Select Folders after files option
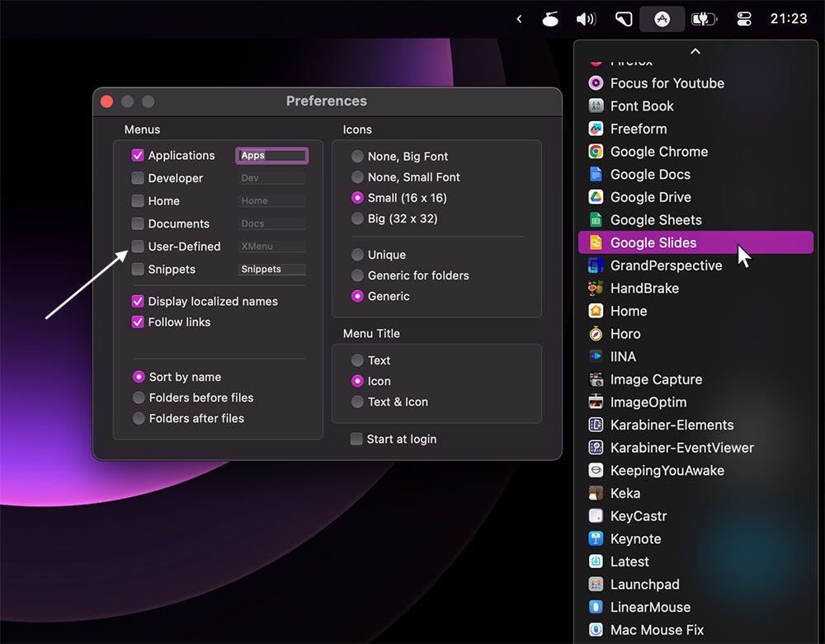Image resolution: width=825 pixels, height=644 pixels. (139, 418)
